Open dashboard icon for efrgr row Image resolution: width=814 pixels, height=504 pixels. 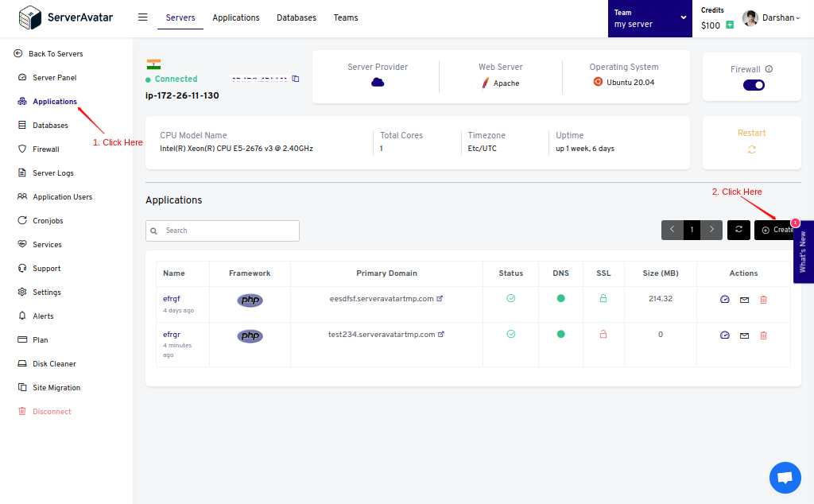pos(725,335)
